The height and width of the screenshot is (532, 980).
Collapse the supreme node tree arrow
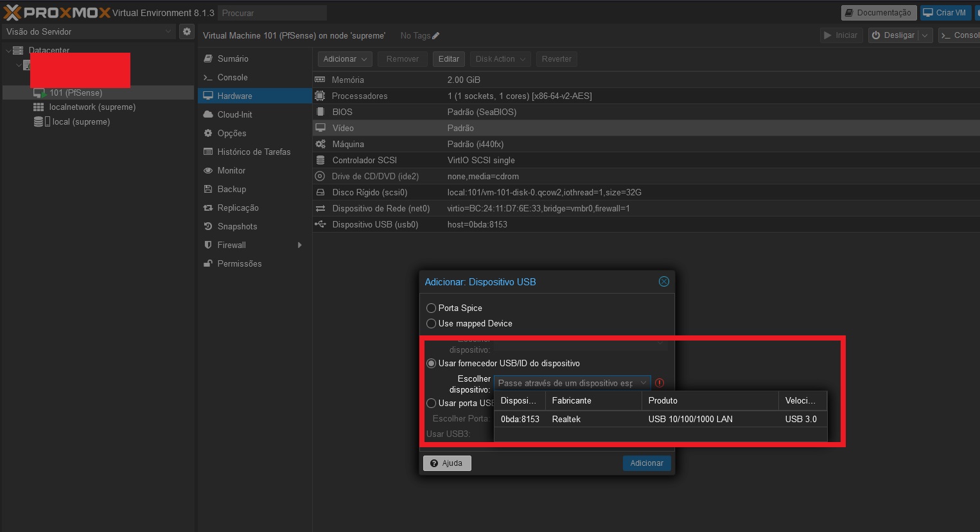click(19, 65)
